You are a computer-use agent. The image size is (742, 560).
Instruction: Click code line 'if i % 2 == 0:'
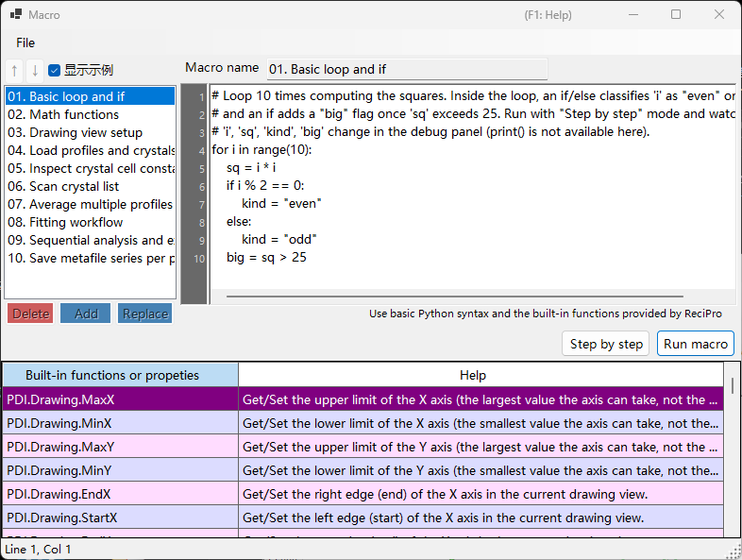[x=265, y=186]
